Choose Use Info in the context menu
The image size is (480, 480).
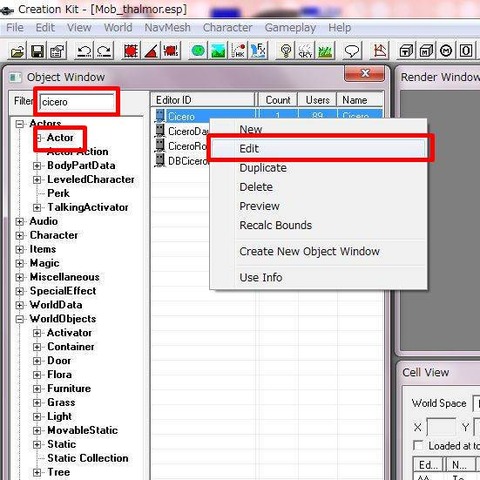318,277
